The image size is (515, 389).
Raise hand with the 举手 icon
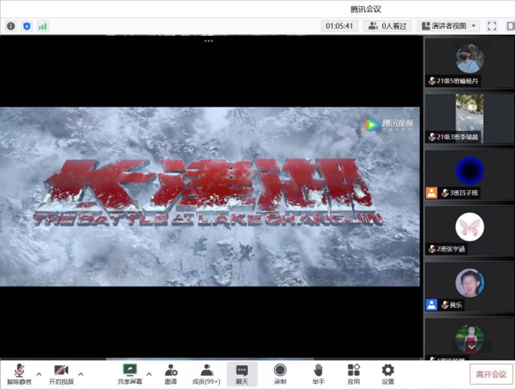(x=318, y=374)
